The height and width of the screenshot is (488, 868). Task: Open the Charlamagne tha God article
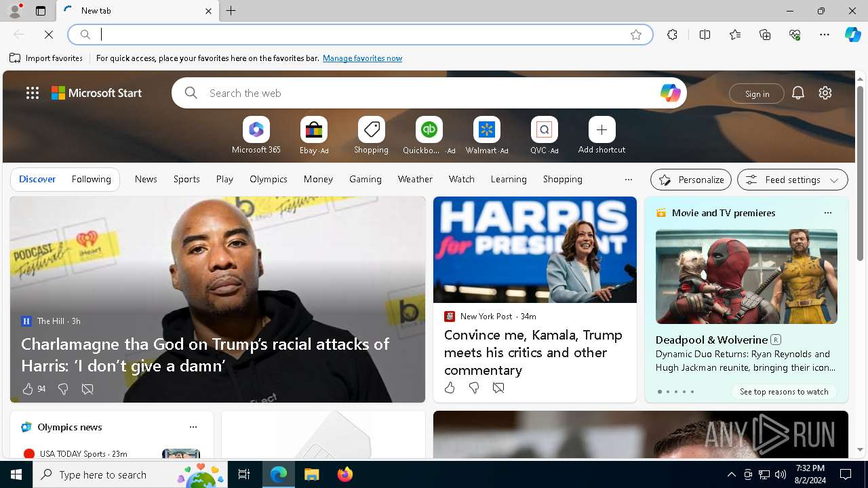pos(205,354)
